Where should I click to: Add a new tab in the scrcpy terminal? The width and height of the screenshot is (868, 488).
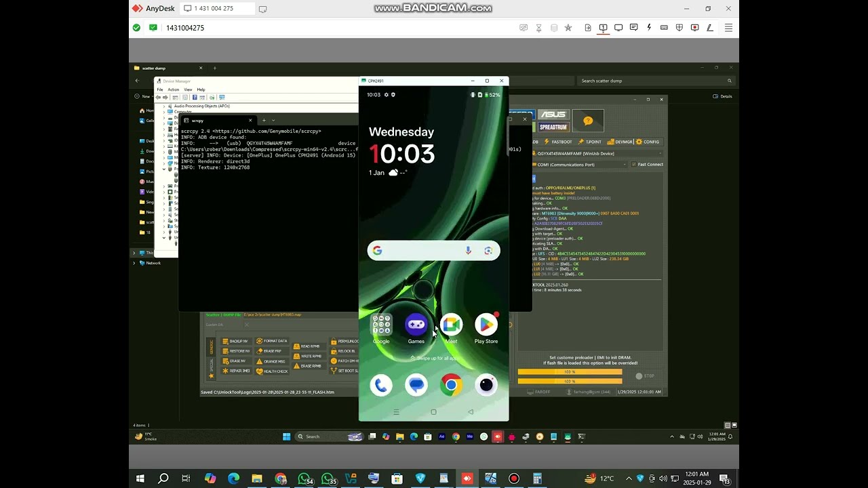click(x=264, y=121)
